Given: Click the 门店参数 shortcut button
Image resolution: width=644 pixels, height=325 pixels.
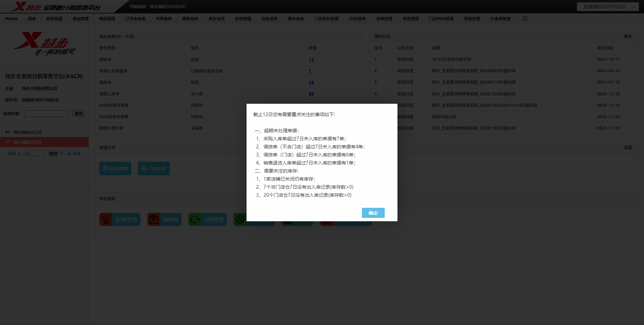Looking at the screenshot, I should pyautogui.click(x=154, y=169).
